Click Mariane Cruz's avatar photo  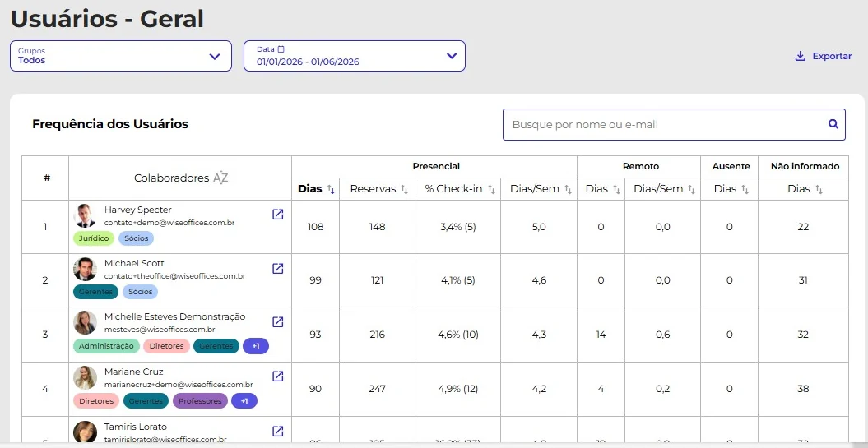point(85,377)
